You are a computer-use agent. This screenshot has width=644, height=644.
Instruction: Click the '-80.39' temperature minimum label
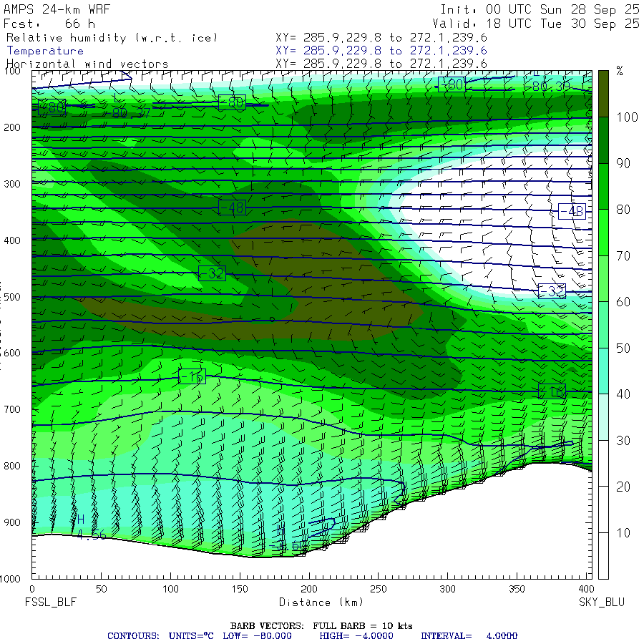click(x=549, y=86)
